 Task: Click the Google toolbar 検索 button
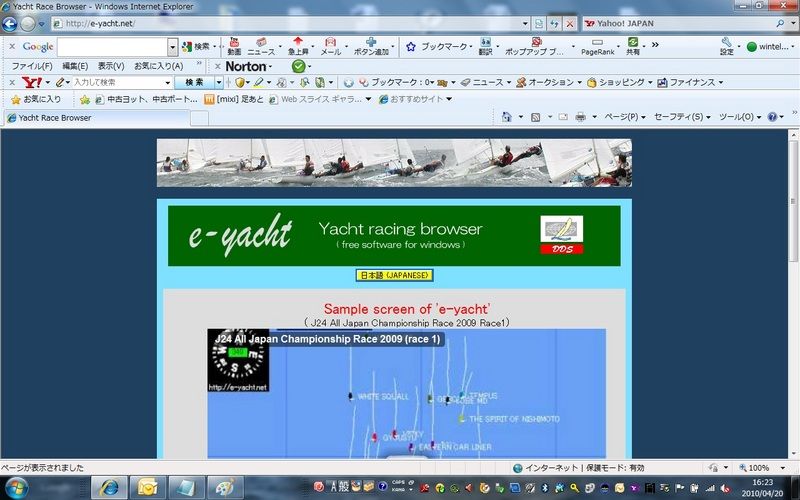pyautogui.click(x=197, y=47)
